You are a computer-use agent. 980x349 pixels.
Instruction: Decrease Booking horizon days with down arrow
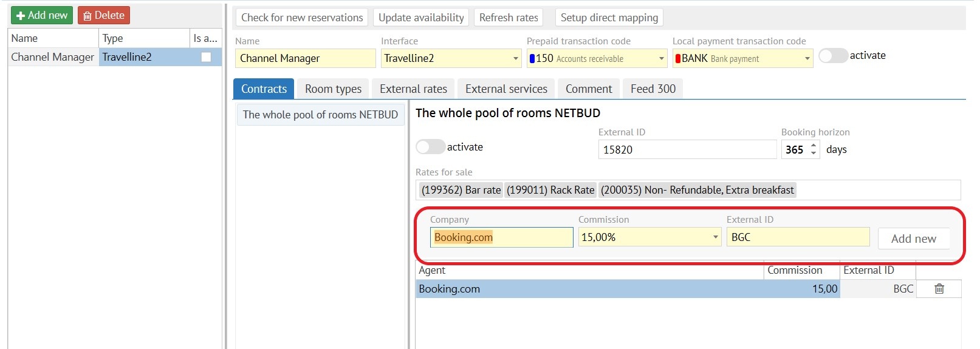(x=814, y=153)
